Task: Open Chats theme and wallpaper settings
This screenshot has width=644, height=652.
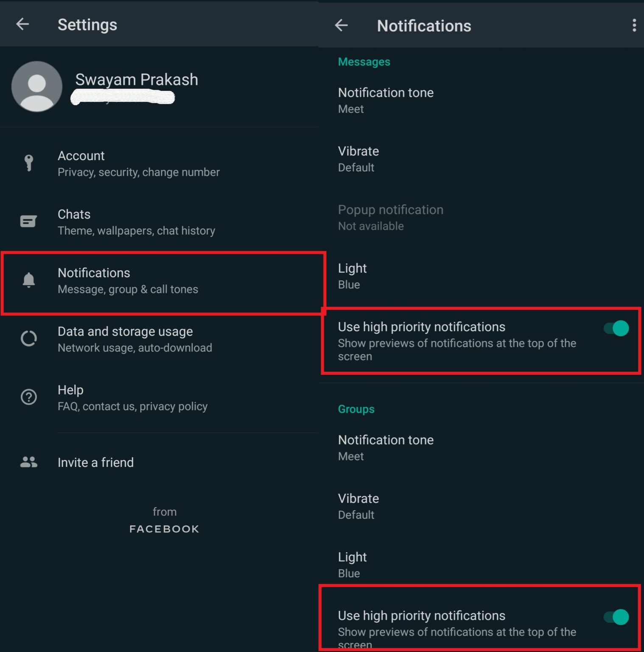Action: tap(137, 221)
